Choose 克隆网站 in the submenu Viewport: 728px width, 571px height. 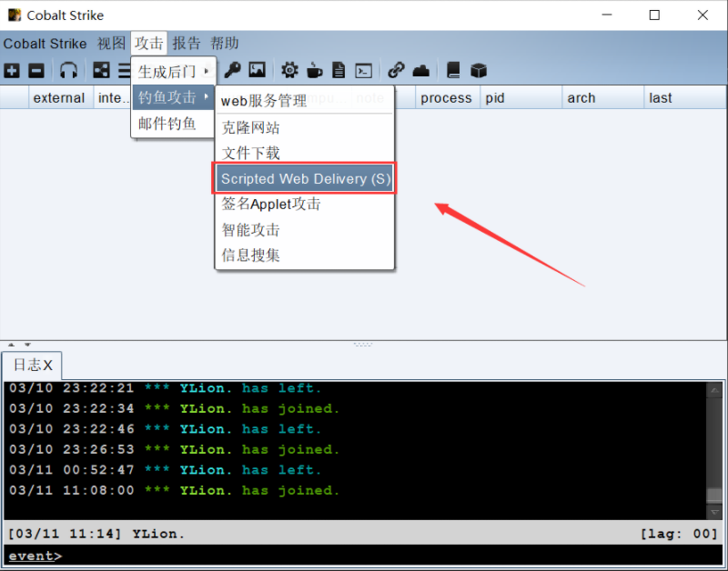tap(305, 127)
